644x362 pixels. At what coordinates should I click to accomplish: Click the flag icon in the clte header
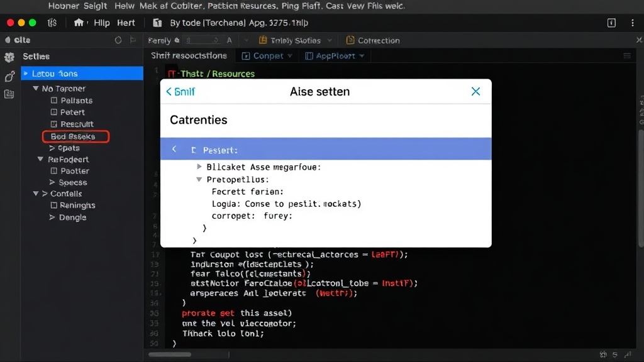click(x=133, y=40)
